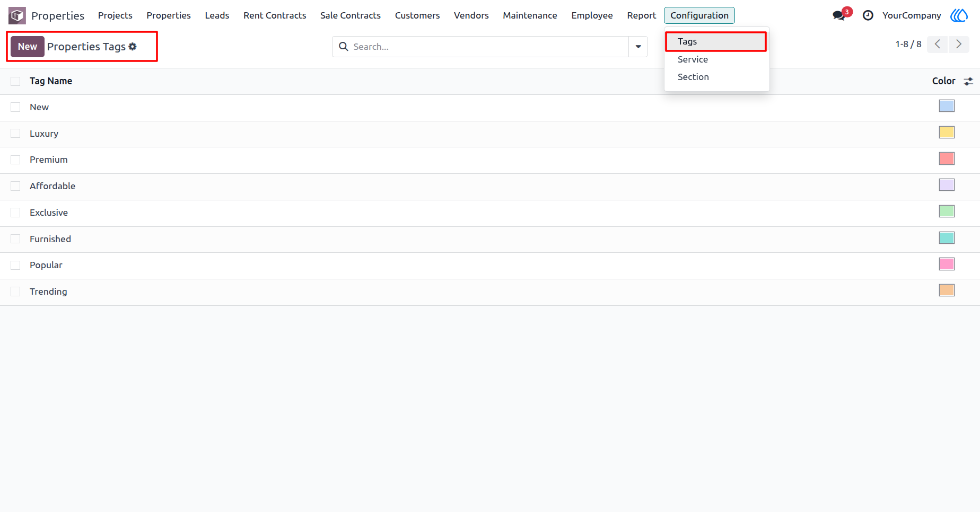Open the Report menu
This screenshot has width=980, height=512.
click(641, 15)
